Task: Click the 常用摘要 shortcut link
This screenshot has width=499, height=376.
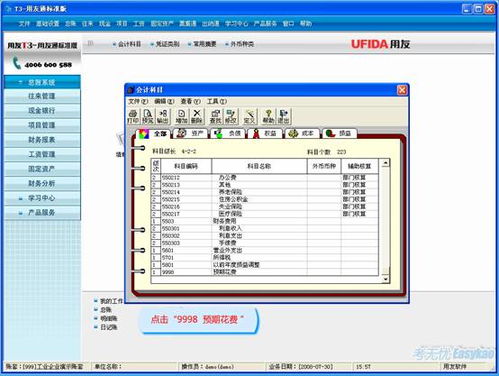Action: click(x=205, y=44)
